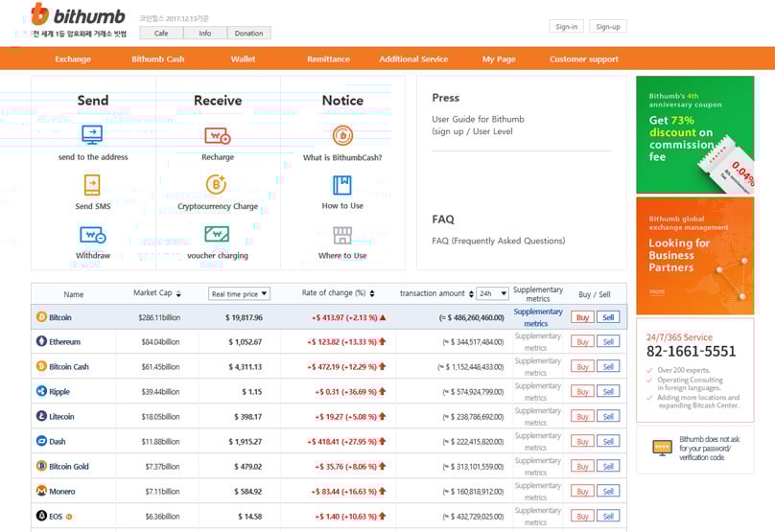Click the Sign-up button
This screenshot has height=532, width=775.
pyautogui.click(x=608, y=27)
